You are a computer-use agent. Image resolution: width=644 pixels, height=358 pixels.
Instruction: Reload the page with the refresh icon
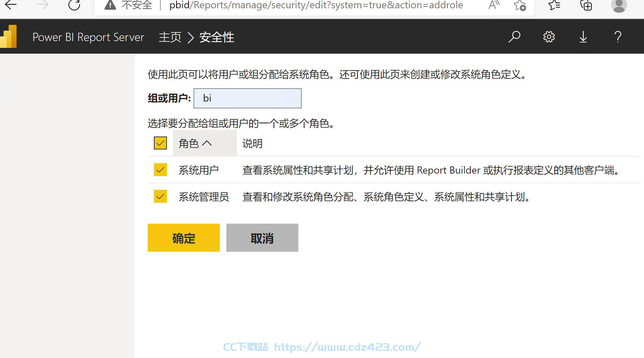[74, 5]
